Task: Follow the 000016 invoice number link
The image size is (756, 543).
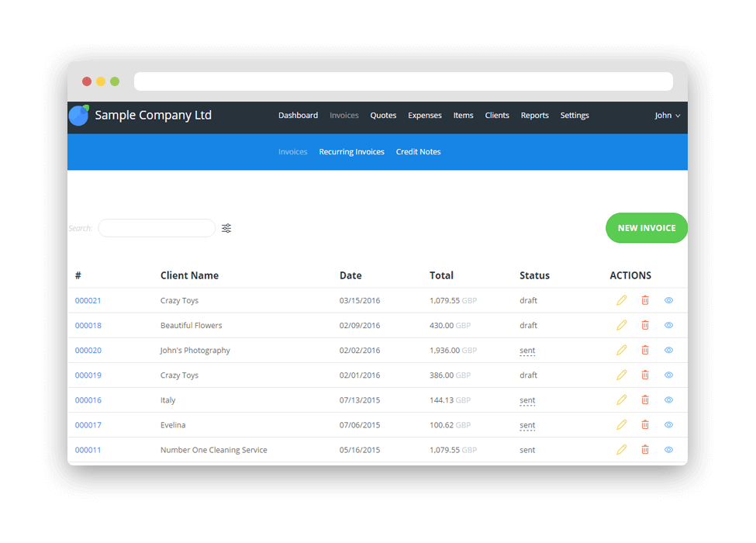Action: (88, 399)
